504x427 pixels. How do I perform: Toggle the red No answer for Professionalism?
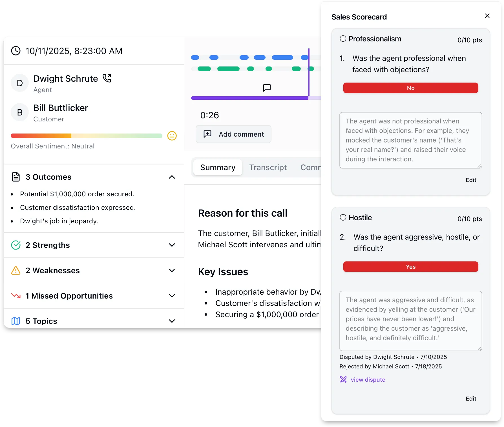click(410, 88)
